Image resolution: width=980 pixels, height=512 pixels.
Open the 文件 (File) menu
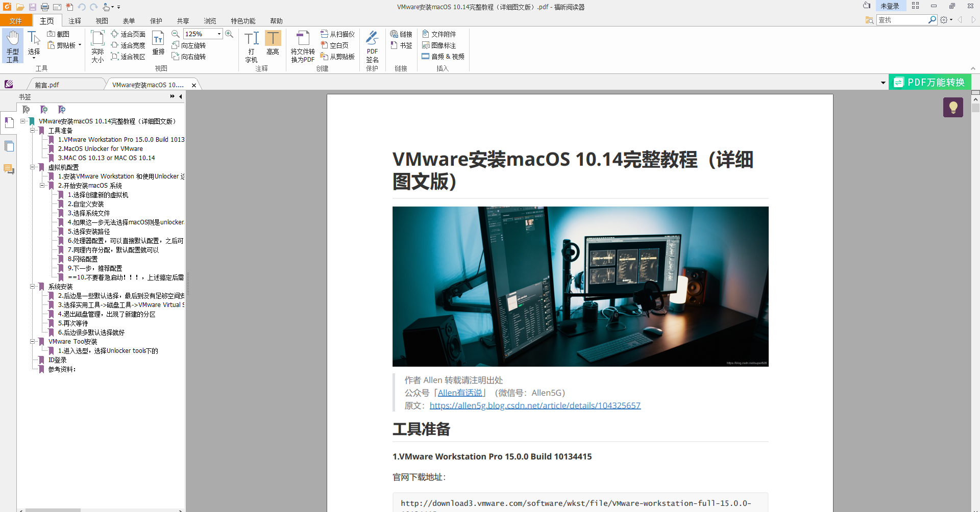click(x=16, y=21)
